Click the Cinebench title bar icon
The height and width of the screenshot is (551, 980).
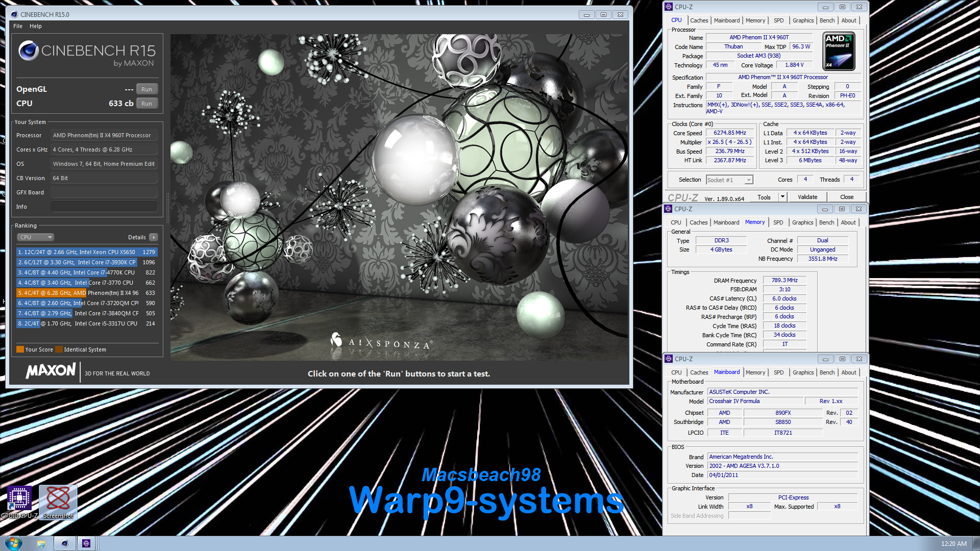[x=14, y=14]
